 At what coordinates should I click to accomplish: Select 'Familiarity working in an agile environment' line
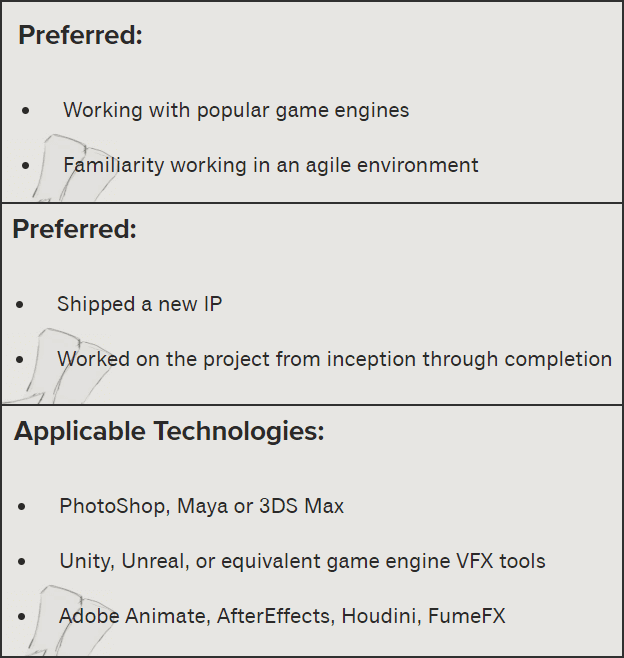coord(271,165)
